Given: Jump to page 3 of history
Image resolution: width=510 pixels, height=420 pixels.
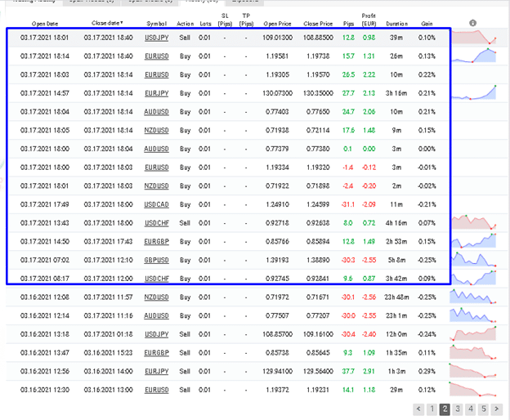Looking at the screenshot, I should (458, 409).
